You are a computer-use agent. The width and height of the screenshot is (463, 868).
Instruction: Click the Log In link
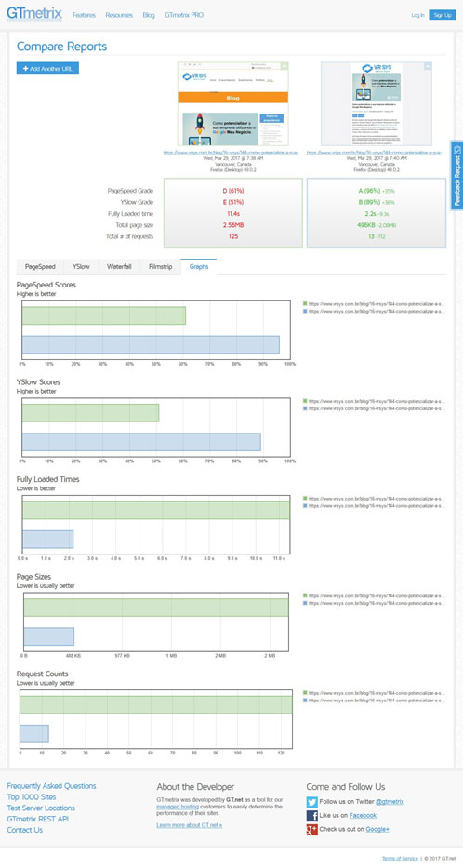click(417, 15)
